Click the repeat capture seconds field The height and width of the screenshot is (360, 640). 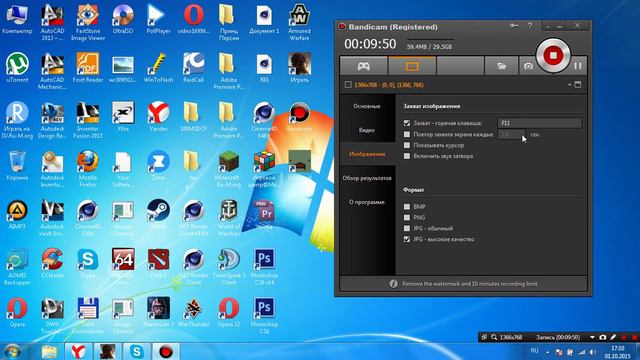pyautogui.click(x=511, y=134)
